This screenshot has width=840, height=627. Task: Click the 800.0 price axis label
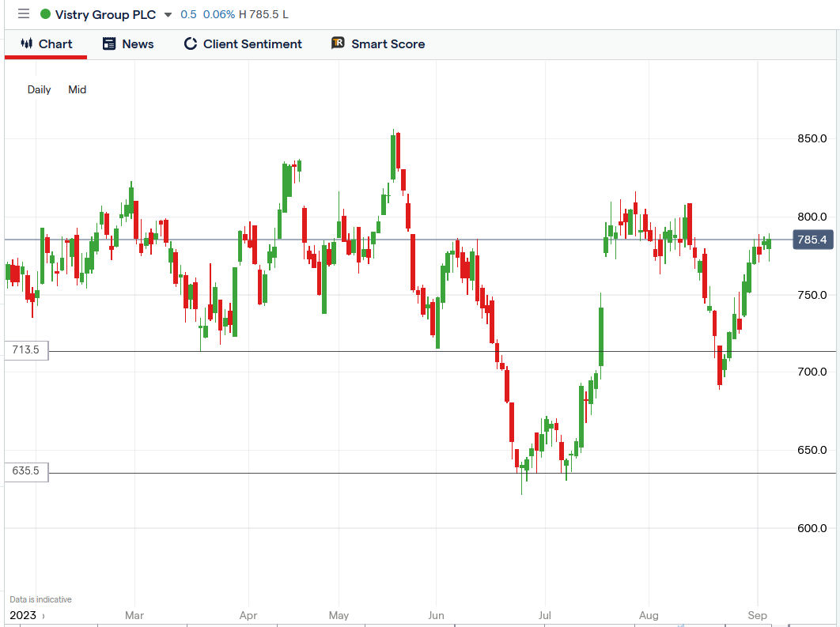click(812, 217)
